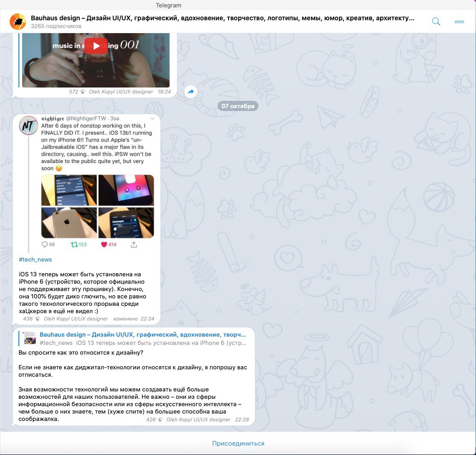Click the Присоединиться join button
Viewport: 476px width, 455px height.
238,443
